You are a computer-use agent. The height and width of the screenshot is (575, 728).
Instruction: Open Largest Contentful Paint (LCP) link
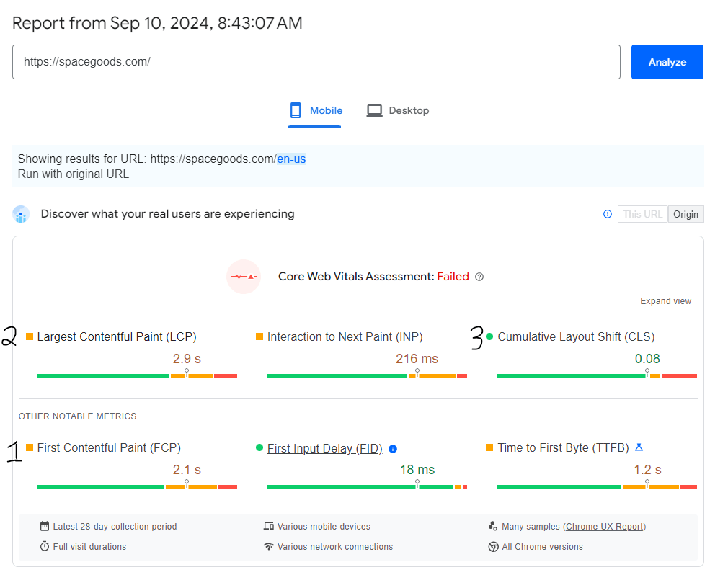pos(117,336)
